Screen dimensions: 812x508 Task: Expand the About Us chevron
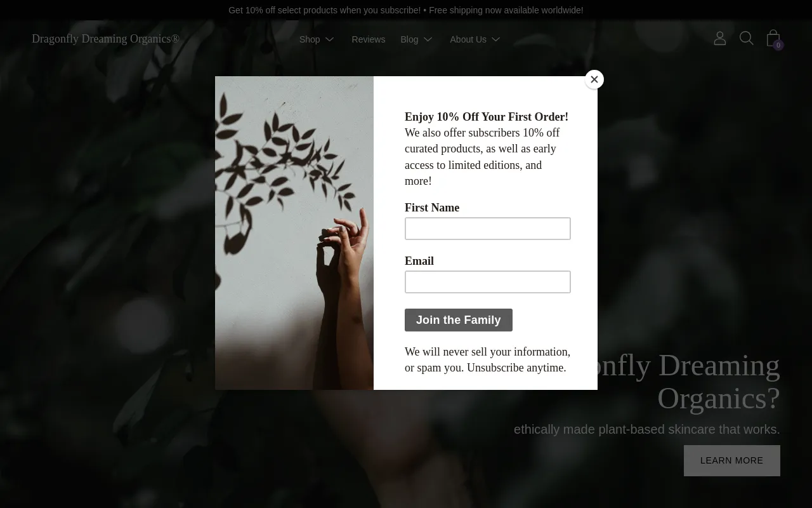coord(496,39)
